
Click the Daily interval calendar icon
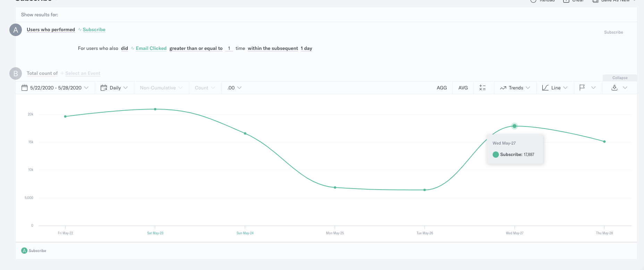(x=104, y=88)
